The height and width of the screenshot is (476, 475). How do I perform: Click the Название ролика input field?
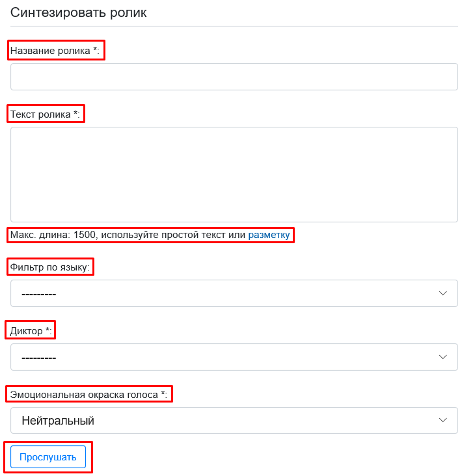234,77
